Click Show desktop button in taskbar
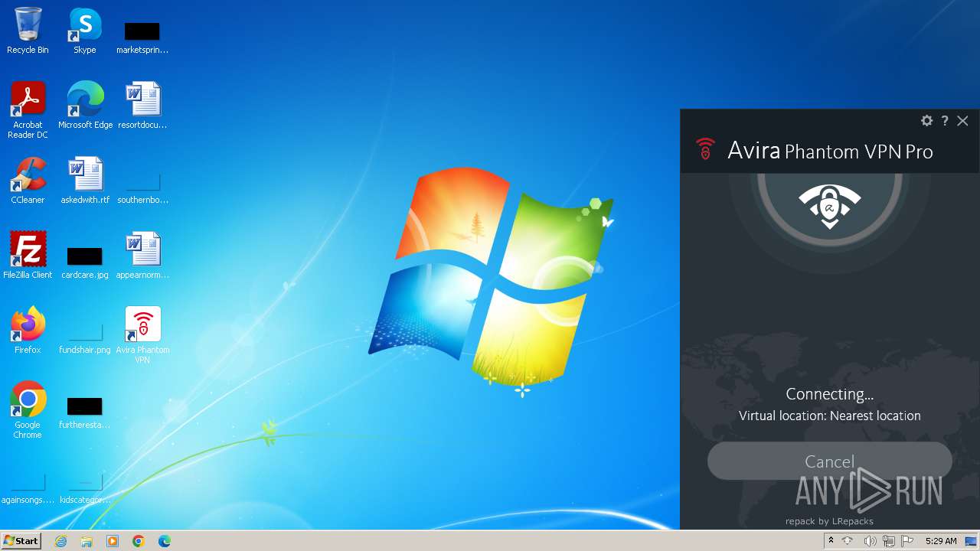Image resolution: width=980 pixels, height=551 pixels. pos(972,541)
